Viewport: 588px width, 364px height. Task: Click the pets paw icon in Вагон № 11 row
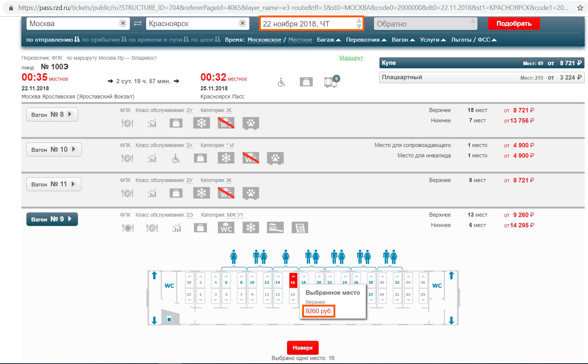251,193
